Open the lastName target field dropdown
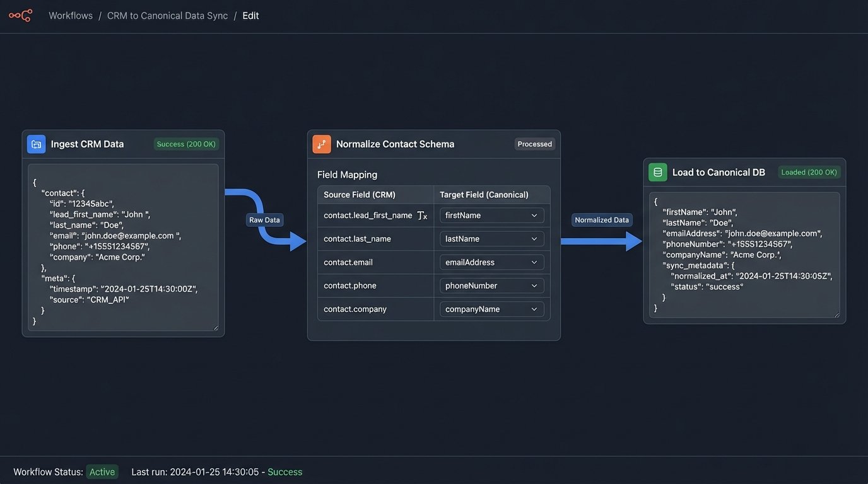This screenshot has height=484, width=868. click(x=491, y=239)
